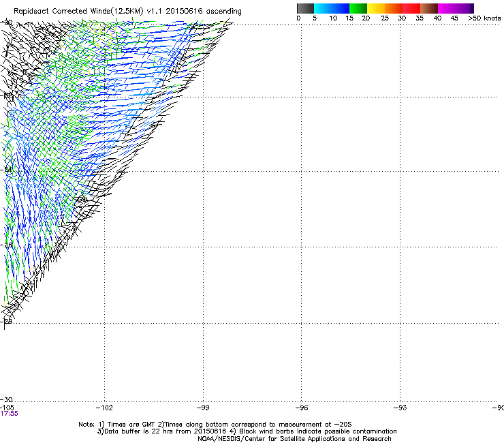Click the '30' label under the color bar
The image size is (504, 443).
(402, 18)
